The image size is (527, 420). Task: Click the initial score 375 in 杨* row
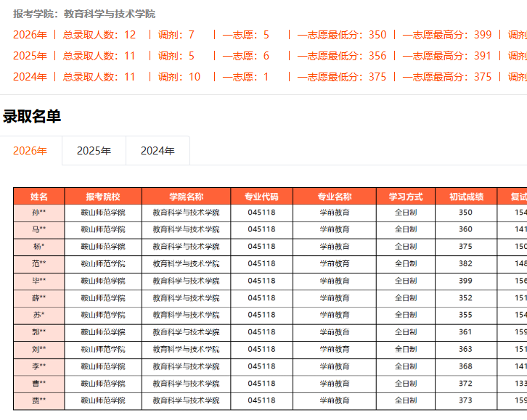click(x=466, y=247)
